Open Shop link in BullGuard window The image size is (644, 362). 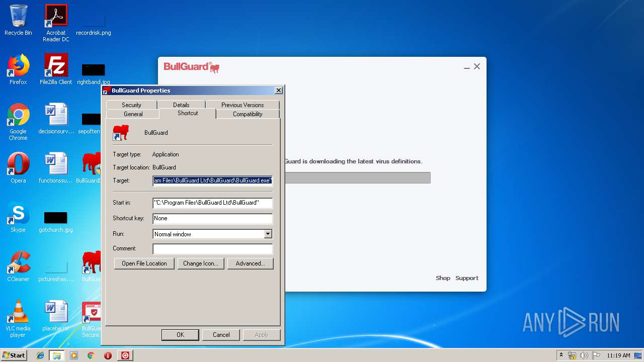(x=443, y=278)
